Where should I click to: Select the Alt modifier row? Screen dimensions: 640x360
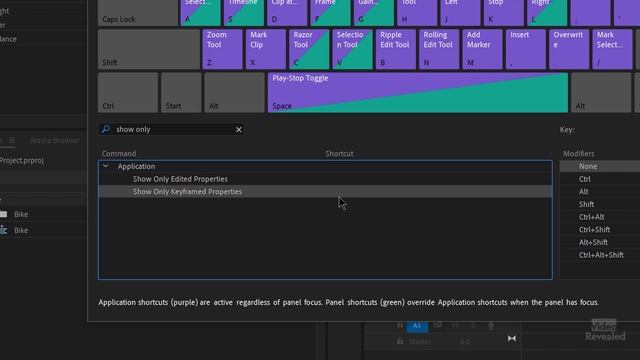coord(600,191)
